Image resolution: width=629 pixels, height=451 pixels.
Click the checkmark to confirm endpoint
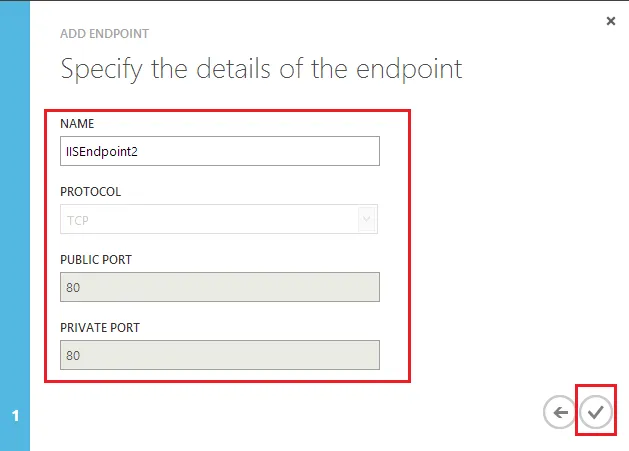tap(596, 412)
